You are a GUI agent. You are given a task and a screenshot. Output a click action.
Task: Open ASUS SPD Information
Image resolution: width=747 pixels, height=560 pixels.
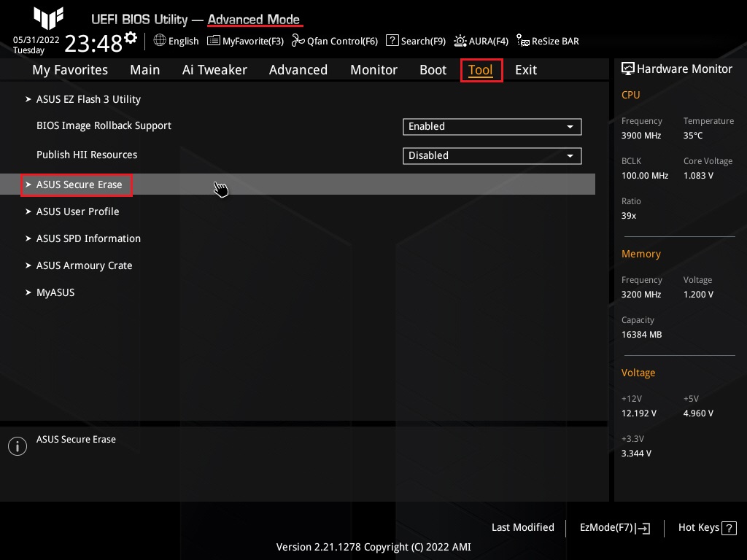pyautogui.click(x=88, y=238)
